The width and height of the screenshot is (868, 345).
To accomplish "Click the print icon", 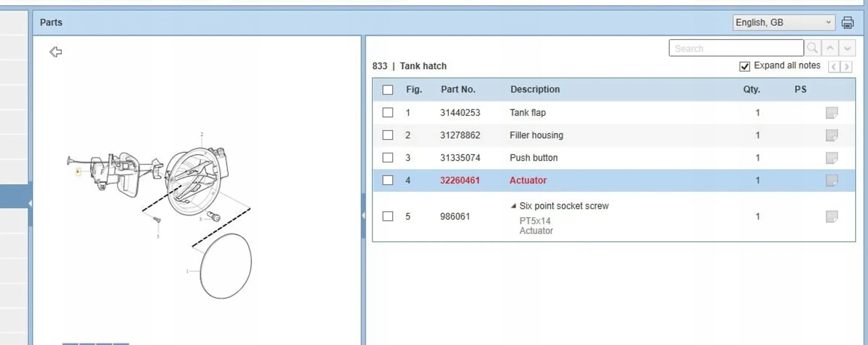I will [x=848, y=23].
